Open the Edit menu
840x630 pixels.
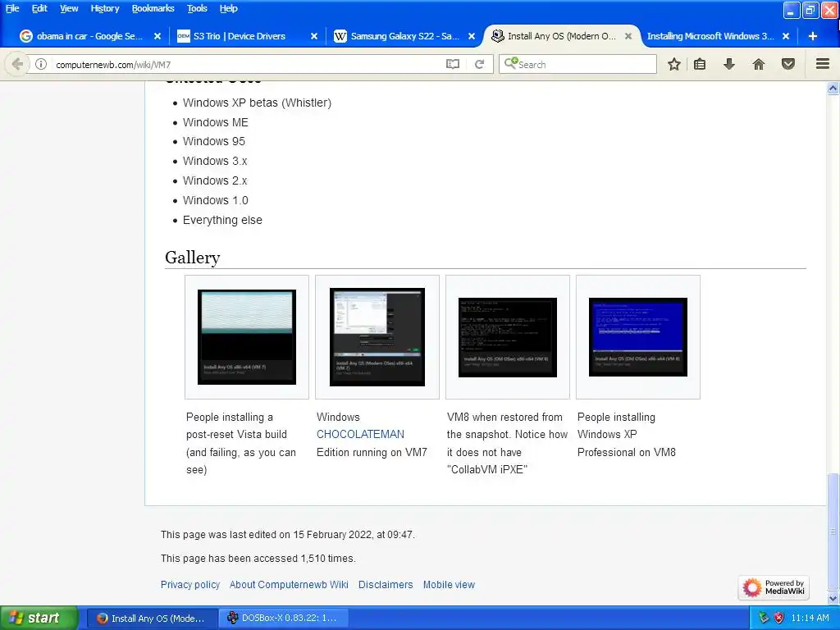tap(39, 8)
